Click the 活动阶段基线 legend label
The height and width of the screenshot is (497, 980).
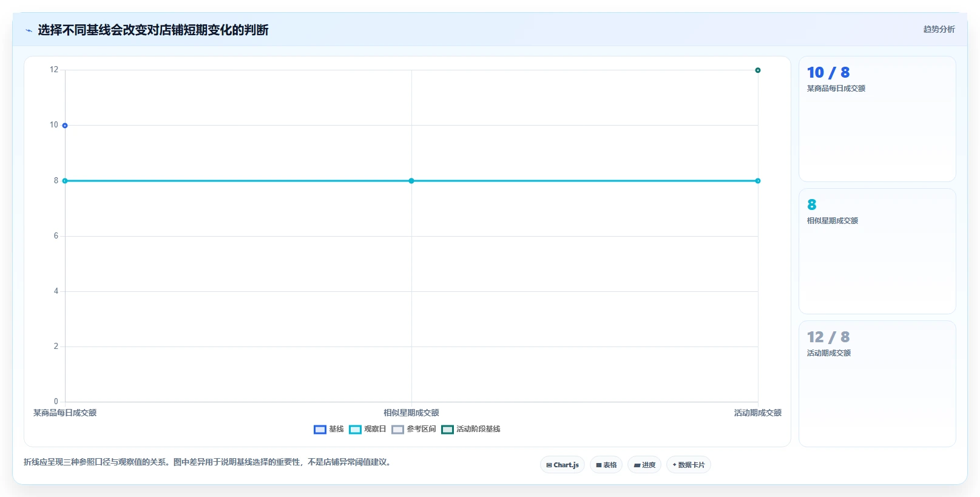coord(478,429)
